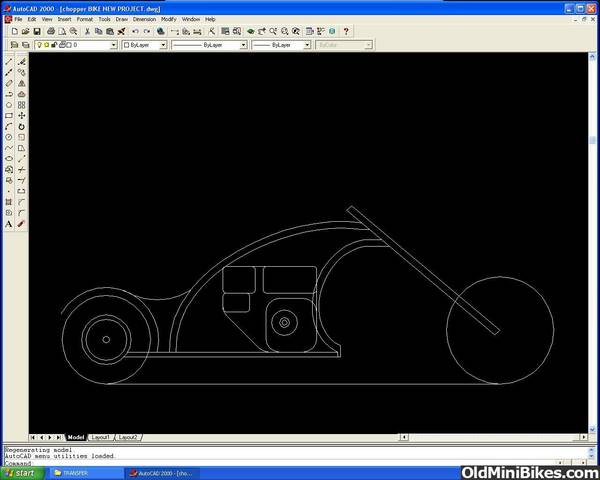Open the Draw menu
600x480 pixels.
tap(122, 19)
